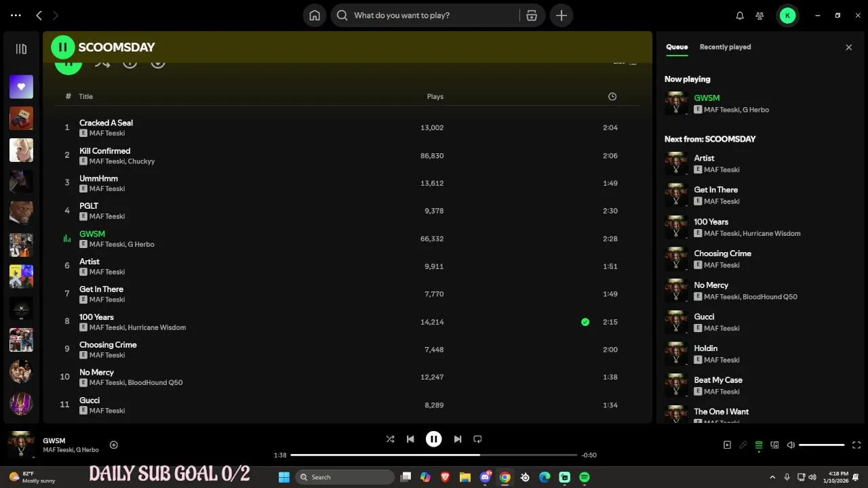Sort by the Plays column header
868x488 pixels.
click(435, 96)
